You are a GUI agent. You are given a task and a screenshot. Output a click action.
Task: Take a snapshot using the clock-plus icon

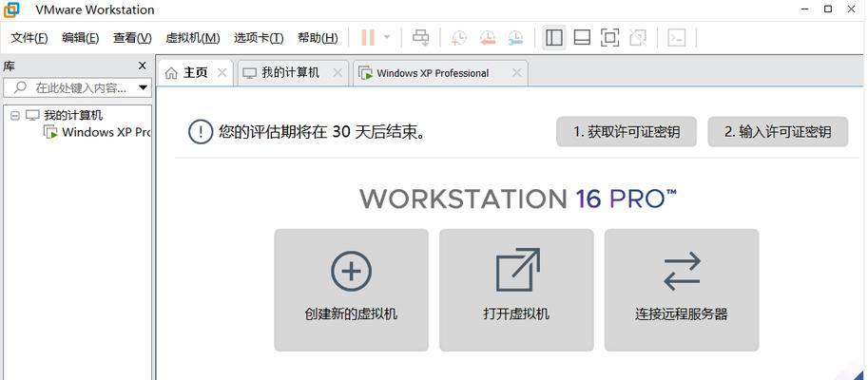coord(458,38)
